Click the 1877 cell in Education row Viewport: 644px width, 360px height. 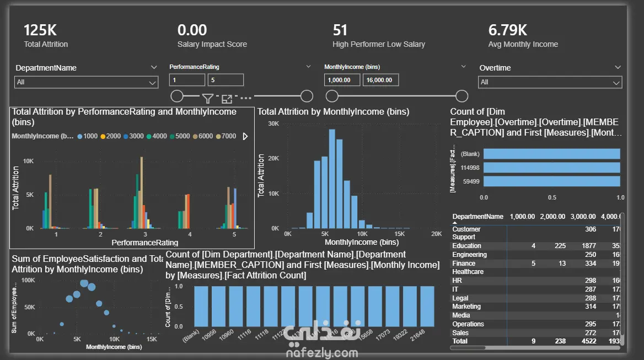588,245
